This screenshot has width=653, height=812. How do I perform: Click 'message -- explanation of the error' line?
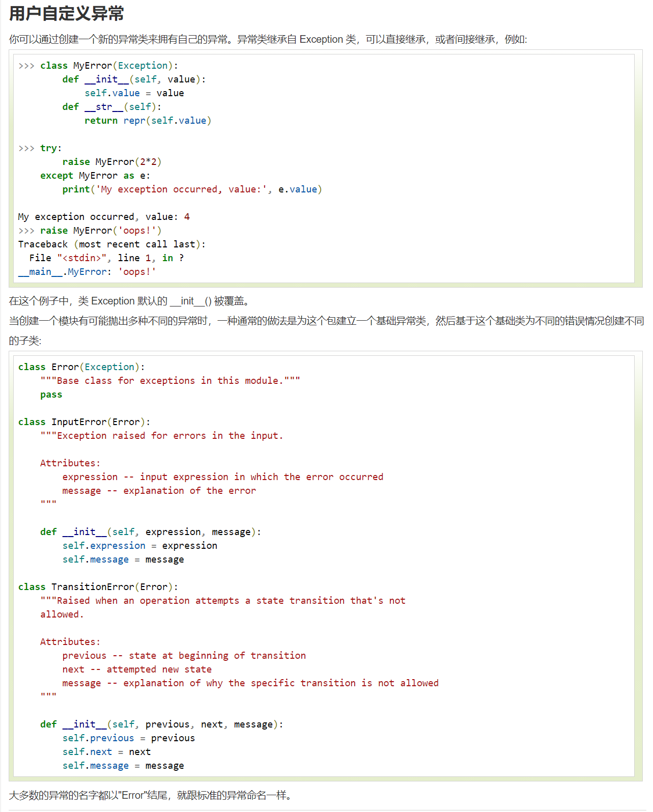tap(159, 491)
